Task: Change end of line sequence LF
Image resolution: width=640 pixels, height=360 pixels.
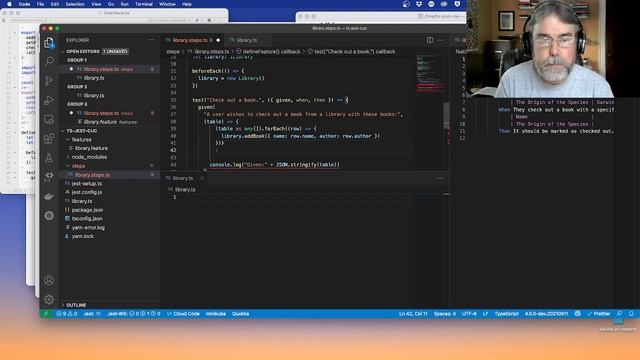Action: pos(485,314)
